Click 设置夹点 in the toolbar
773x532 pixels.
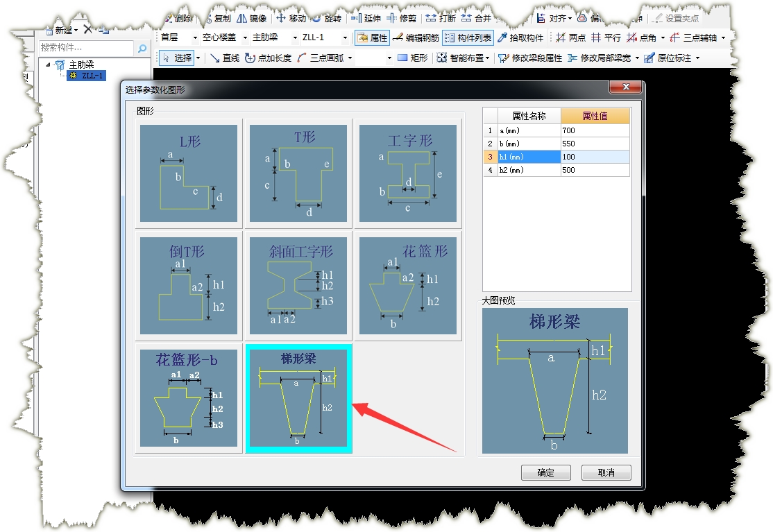coord(675,18)
